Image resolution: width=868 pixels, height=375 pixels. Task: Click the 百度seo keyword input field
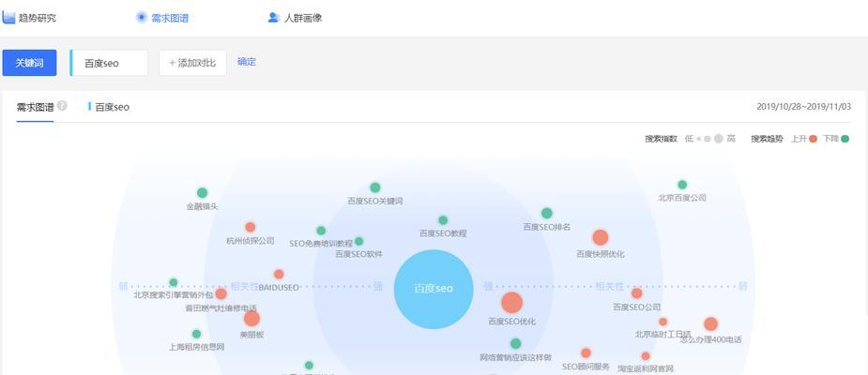109,63
